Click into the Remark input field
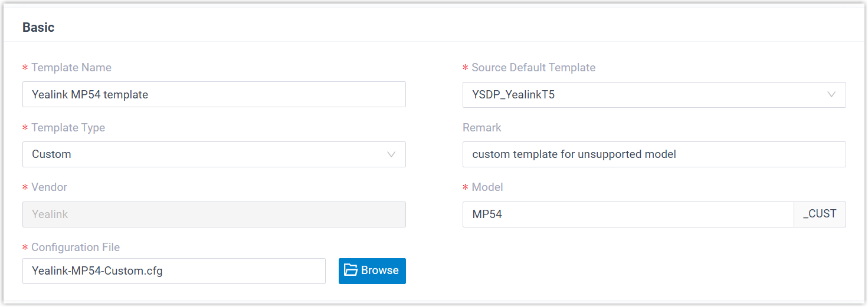Screen dimensions: 868x307 point(654,154)
